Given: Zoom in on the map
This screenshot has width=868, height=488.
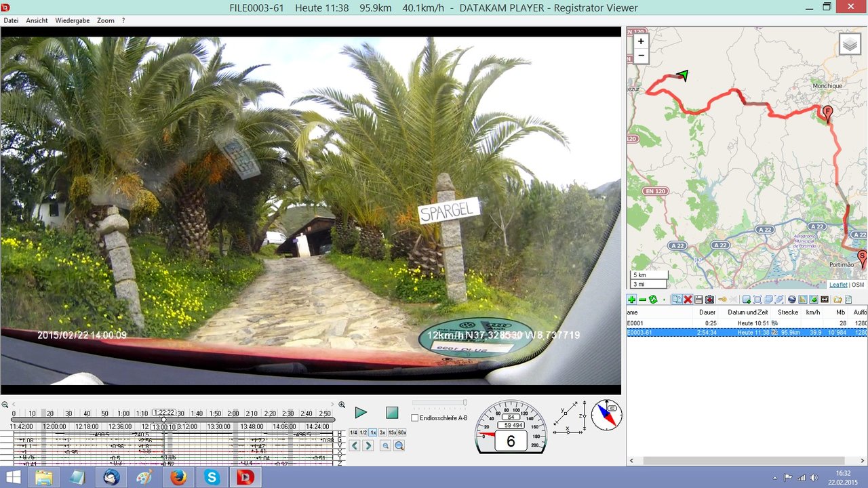Looking at the screenshot, I should 641,41.
